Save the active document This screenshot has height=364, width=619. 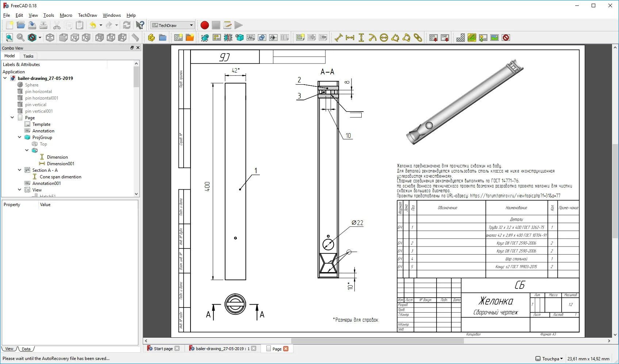(x=32, y=25)
